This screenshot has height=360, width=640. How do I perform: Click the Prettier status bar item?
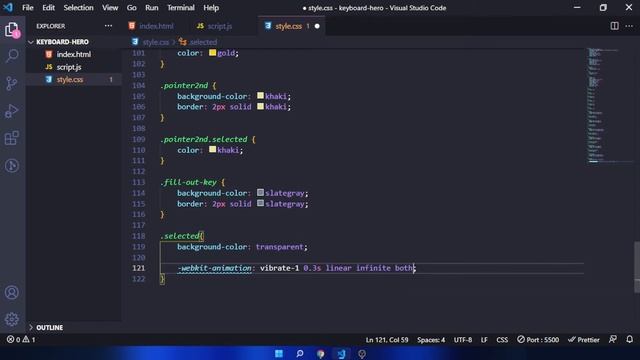584,340
